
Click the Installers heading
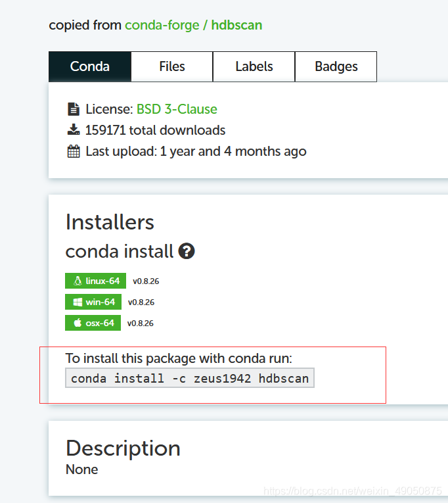[x=110, y=222]
